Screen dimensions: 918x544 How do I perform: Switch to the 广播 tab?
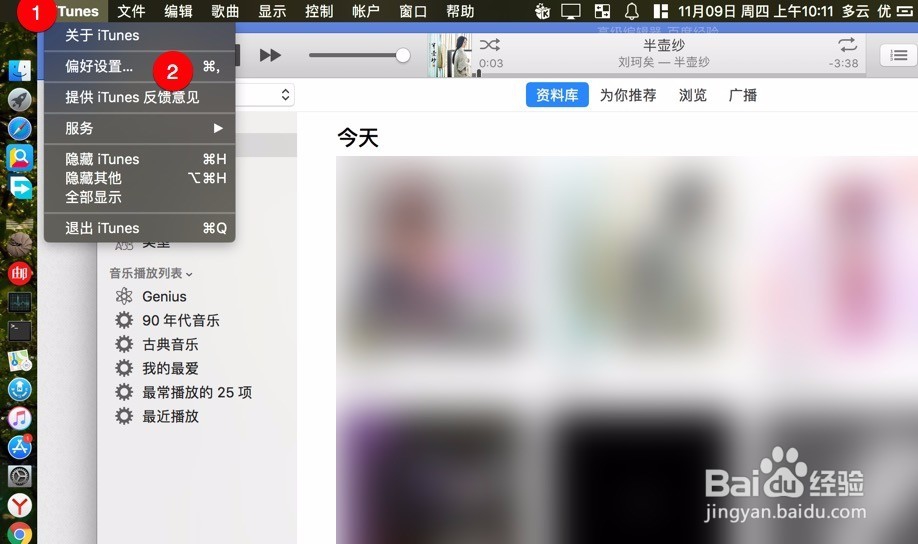pyautogui.click(x=742, y=95)
